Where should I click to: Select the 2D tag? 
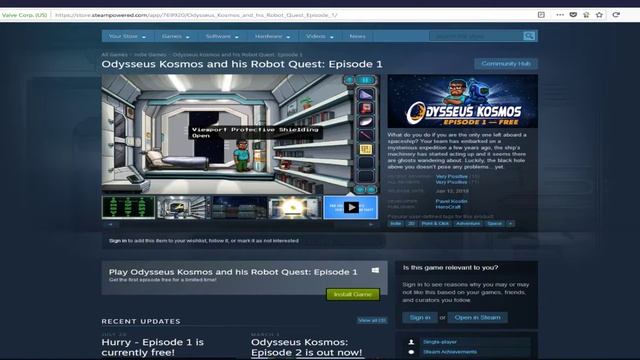coord(411,224)
